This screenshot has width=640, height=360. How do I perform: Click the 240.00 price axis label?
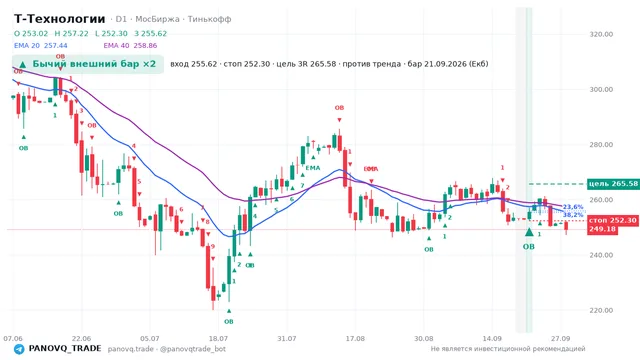coord(601,255)
